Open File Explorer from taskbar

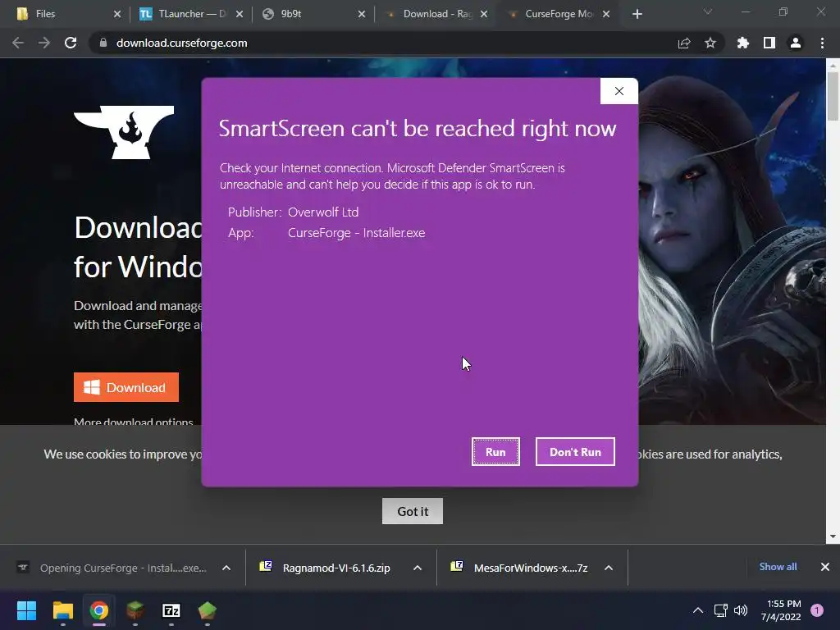click(x=62, y=610)
